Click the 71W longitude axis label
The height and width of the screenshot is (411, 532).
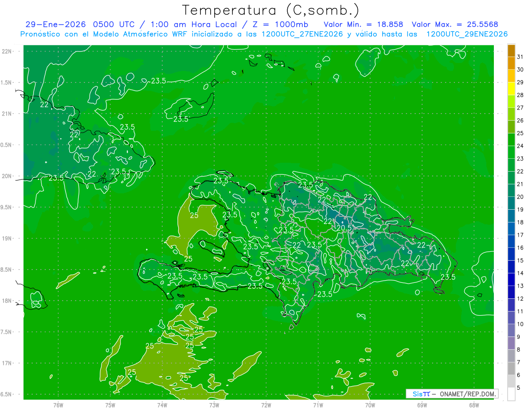318,405
